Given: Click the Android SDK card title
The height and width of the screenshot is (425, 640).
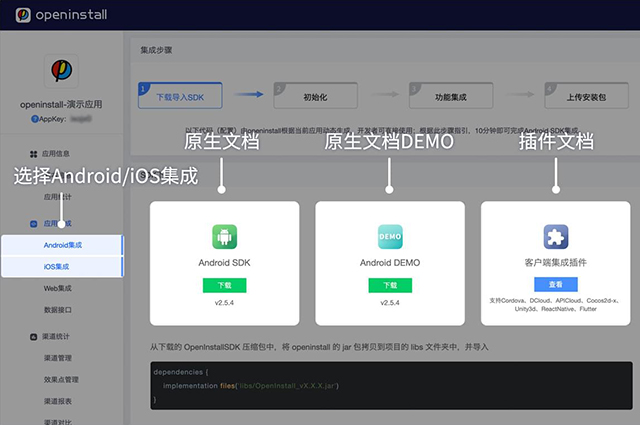Looking at the screenshot, I should (x=224, y=263).
